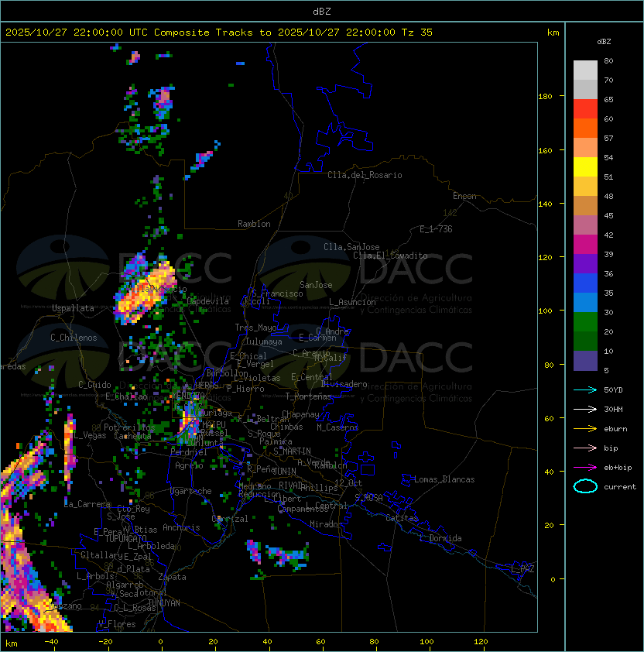The height and width of the screenshot is (652, 644).
Task: Click the 'Uspallata' place label
Action: point(73,308)
